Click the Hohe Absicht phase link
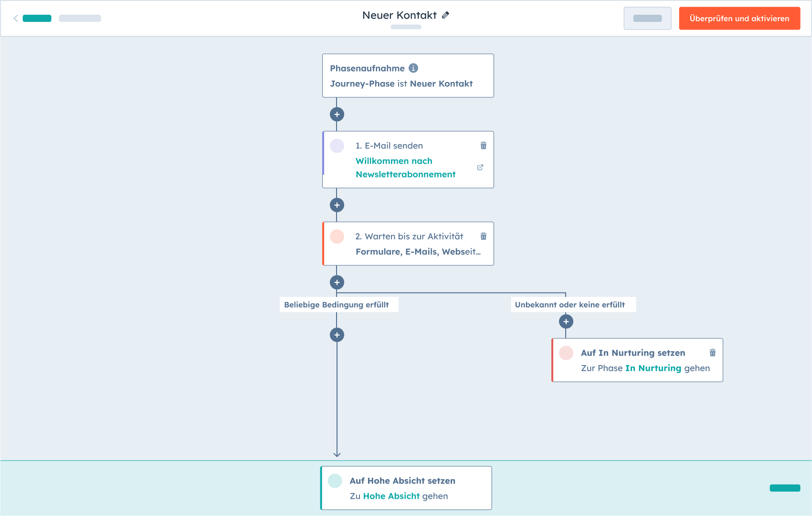 tap(391, 496)
